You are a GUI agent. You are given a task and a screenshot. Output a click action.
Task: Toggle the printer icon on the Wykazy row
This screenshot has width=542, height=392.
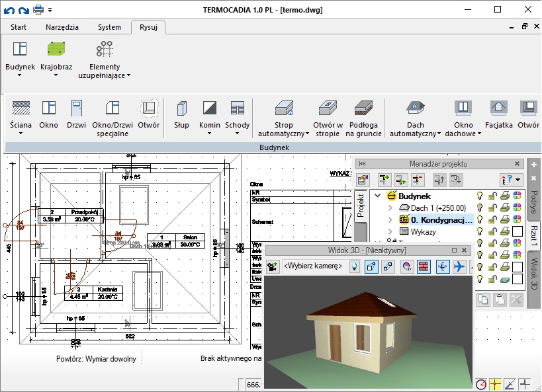tap(505, 231)
